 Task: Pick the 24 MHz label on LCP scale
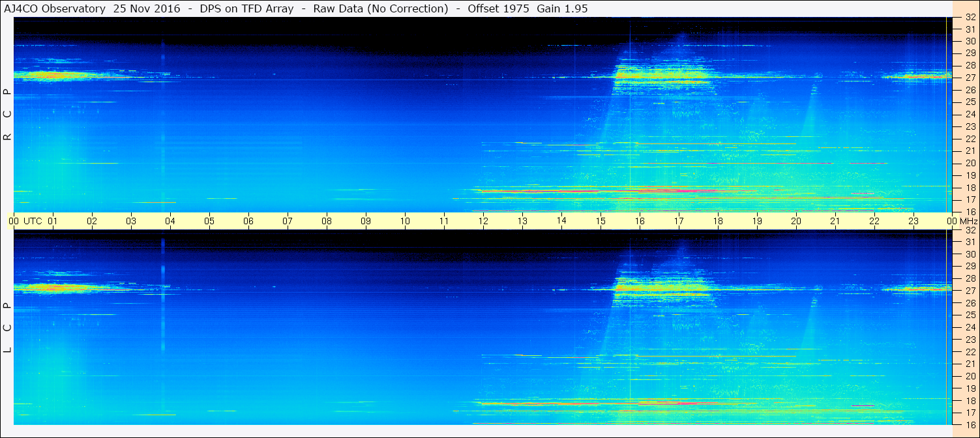pyautogui.click(x=970, y=327)
